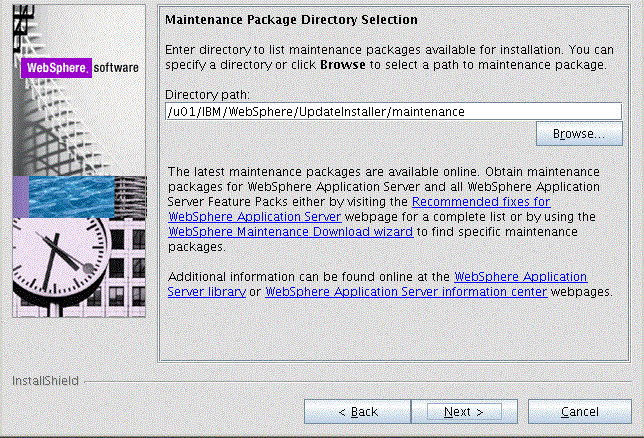Cancel the update installer wizard

tap(580, 411)
